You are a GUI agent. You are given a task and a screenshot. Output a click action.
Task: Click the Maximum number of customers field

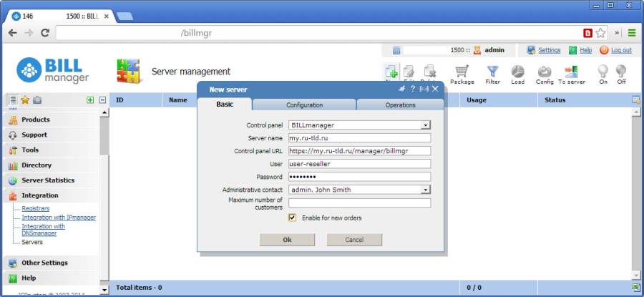pyautogui.click(x=359, y=203)
